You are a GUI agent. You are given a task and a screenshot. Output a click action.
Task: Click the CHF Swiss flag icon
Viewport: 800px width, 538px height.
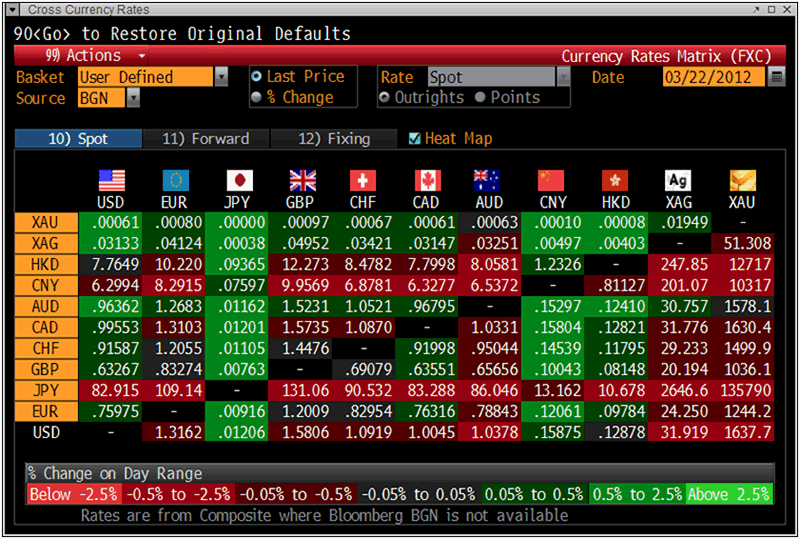(x=363, y=181)
